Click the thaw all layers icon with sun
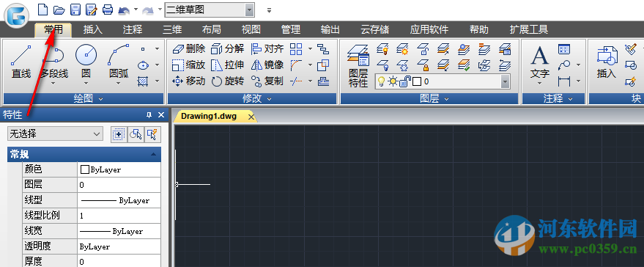 click(403, 49)
